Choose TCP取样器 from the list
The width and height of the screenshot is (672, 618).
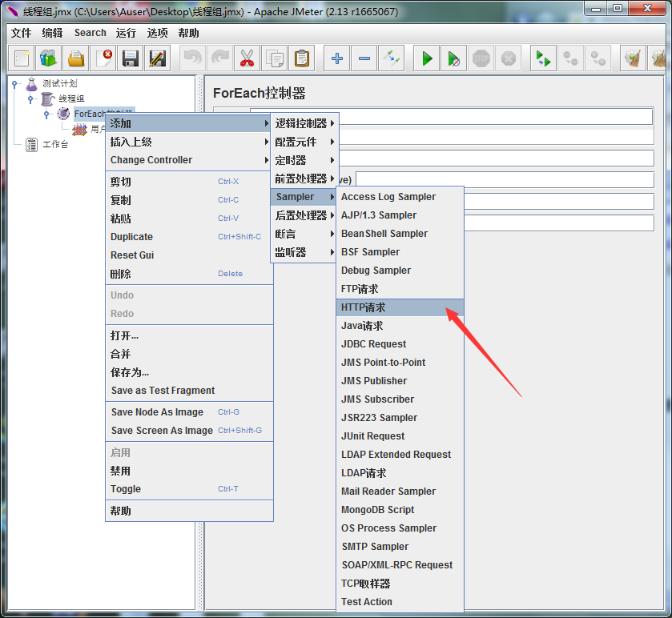point(400,584)
